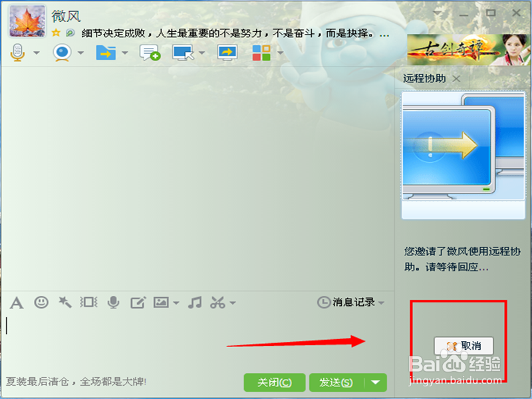Create a group chat session
The height and width of the screenshot is (399, 532).
(148, 52)
